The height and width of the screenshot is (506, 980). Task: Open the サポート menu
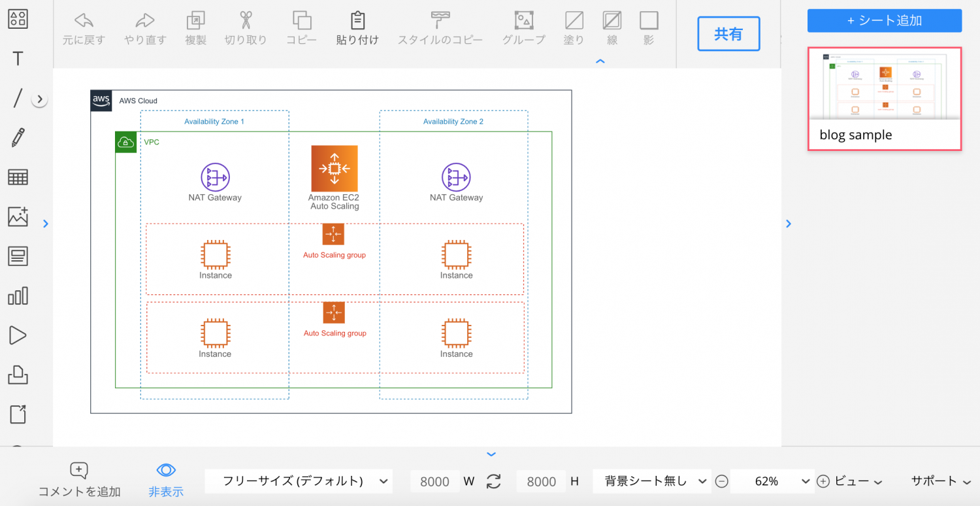coord(941,481)
